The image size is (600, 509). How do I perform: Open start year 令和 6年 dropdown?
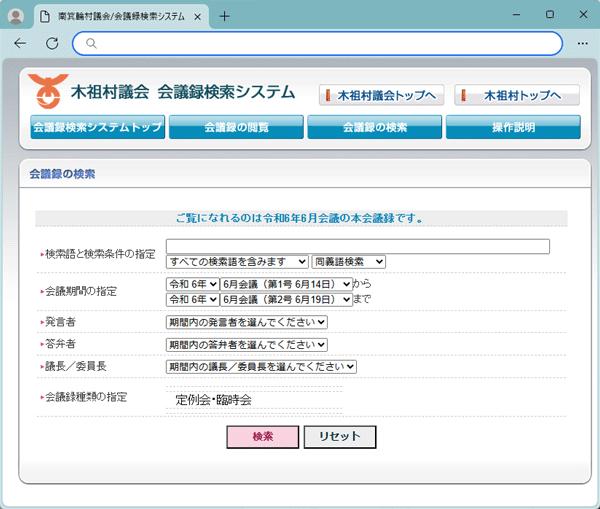(192, 284)
